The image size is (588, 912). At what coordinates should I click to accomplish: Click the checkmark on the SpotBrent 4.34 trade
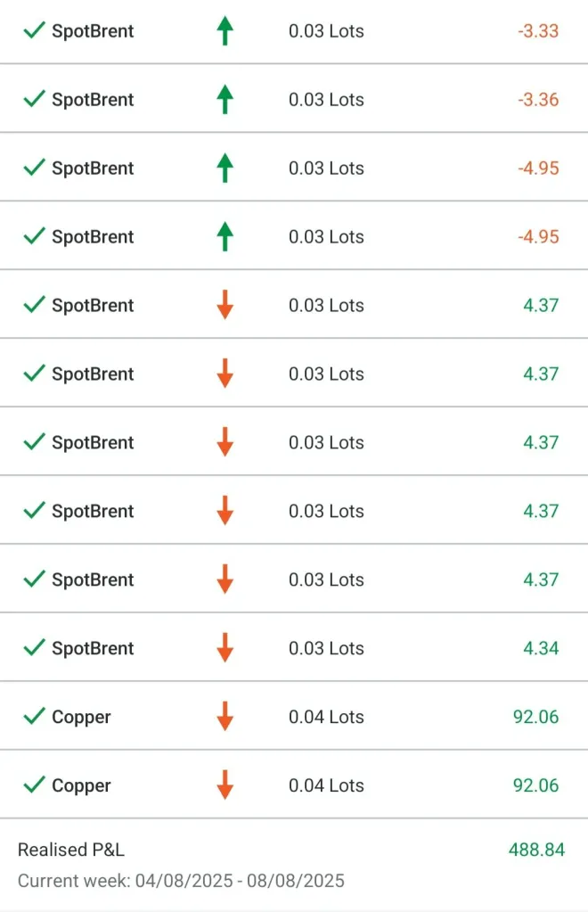pos(34,648)
